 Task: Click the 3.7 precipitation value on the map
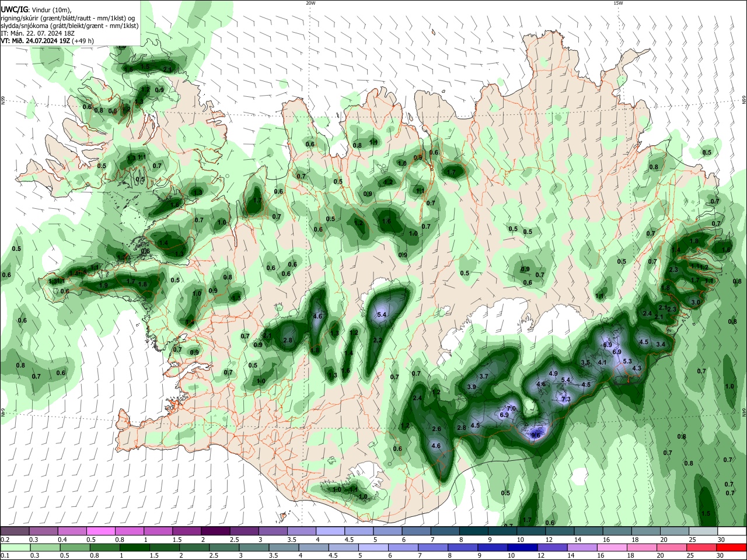point(483,377)
